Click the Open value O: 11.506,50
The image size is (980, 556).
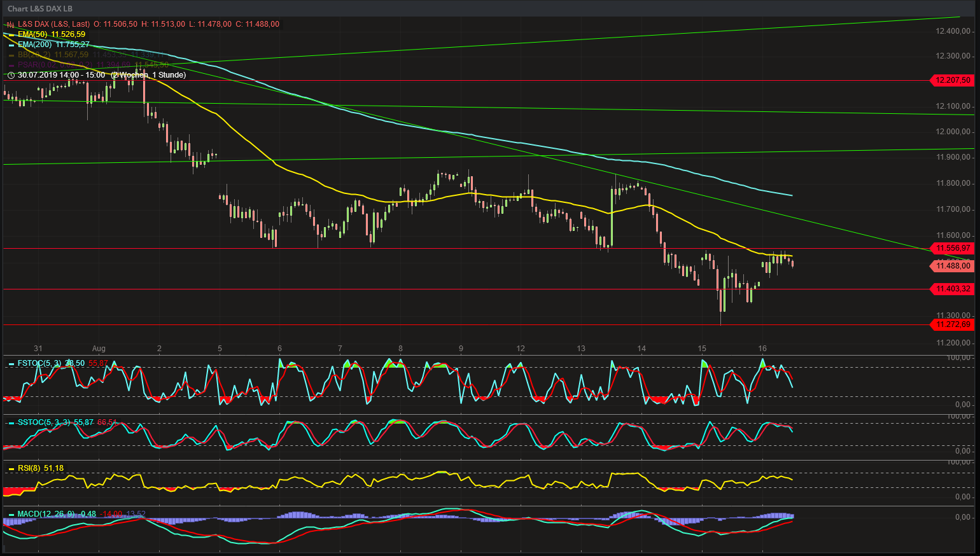click(x=115, y=24)
